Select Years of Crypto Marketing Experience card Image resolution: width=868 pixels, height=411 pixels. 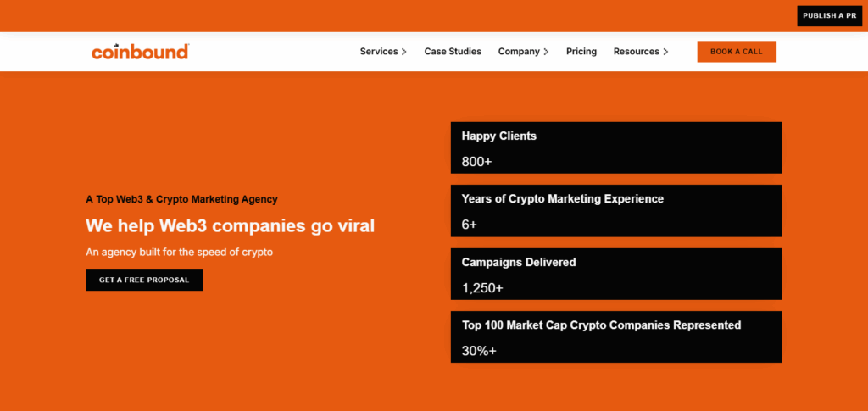[x=616, y=211]
